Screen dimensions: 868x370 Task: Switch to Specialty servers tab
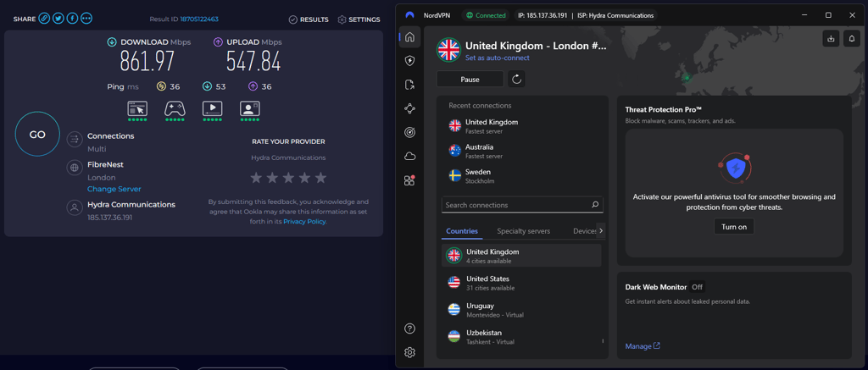click(523, 231)
